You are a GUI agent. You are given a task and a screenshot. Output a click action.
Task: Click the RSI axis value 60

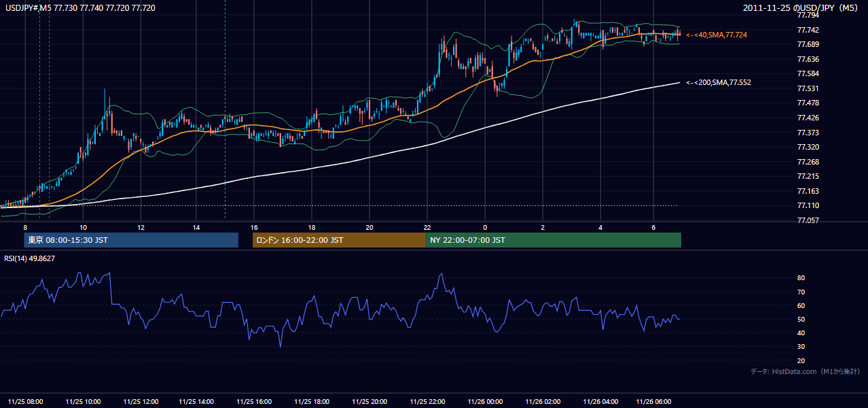tap(801, 305)
